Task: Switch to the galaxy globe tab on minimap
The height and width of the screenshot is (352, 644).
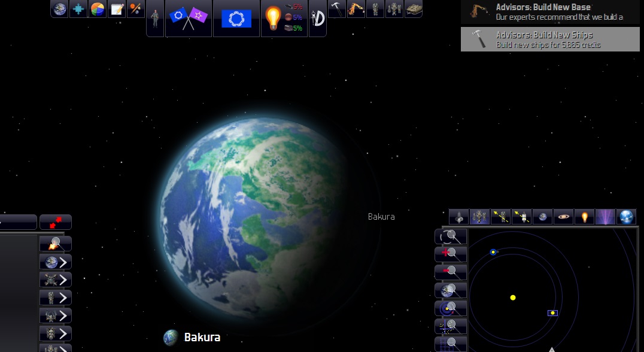Action: click(627, 216)
